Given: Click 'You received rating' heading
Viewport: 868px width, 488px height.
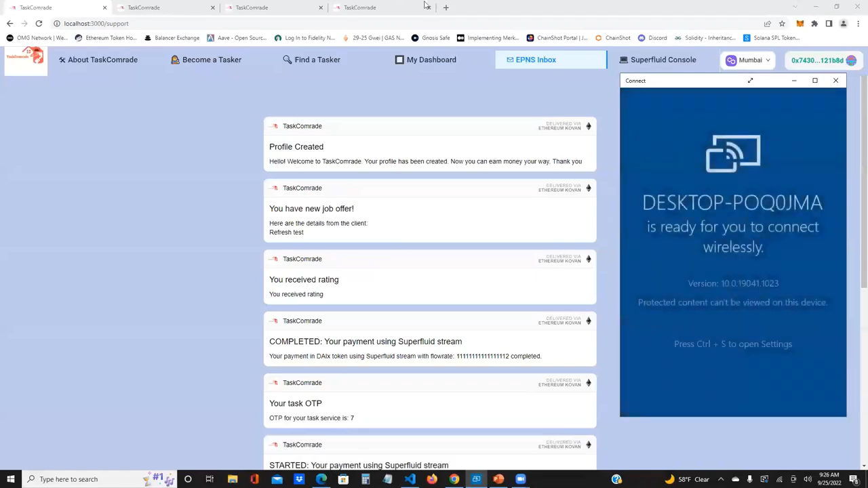Looking at the screenshot, I should coord(304,279).
